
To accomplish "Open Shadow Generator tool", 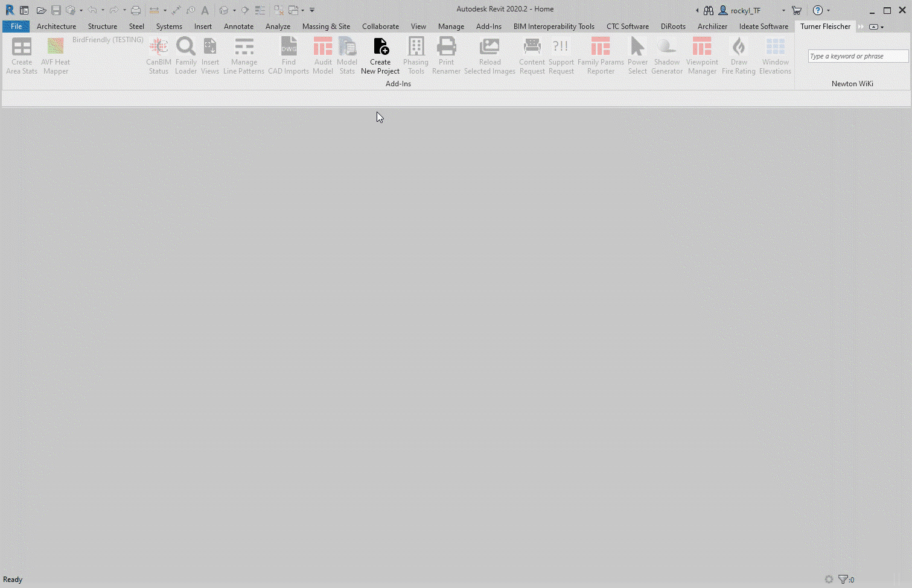I will [667, 56].
